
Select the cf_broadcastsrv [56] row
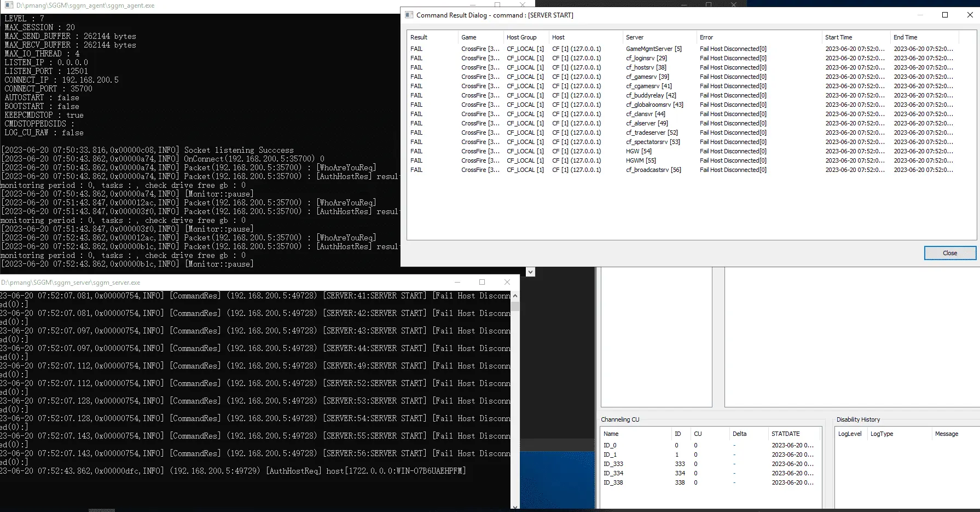point(682,170)
